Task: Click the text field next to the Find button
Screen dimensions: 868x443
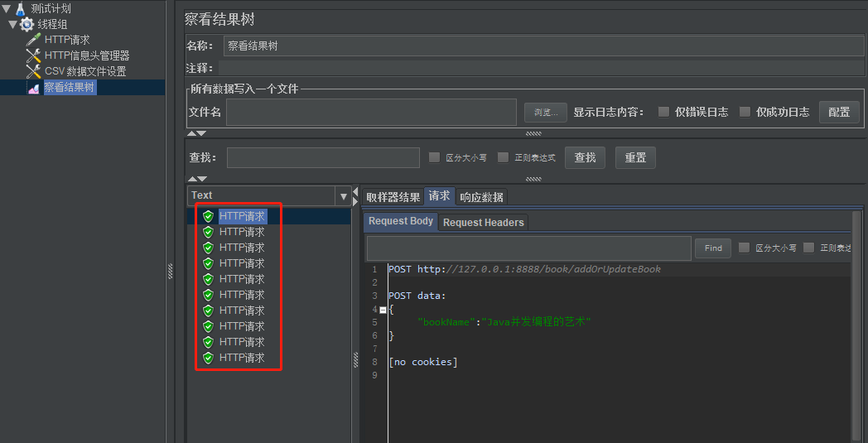Action: pyautogui.click(x=528, y=248)
